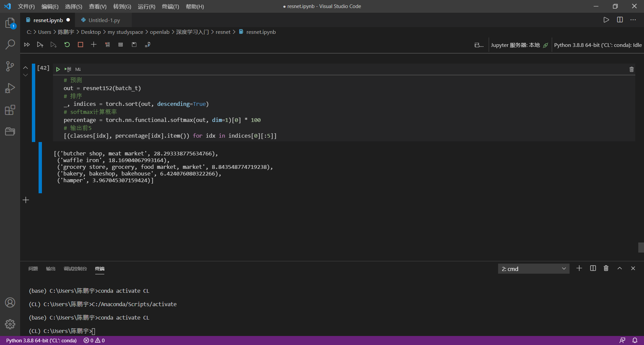Add a new cell from notebook toolbar
The image size is (644, 345).
[x=94, y=45]
